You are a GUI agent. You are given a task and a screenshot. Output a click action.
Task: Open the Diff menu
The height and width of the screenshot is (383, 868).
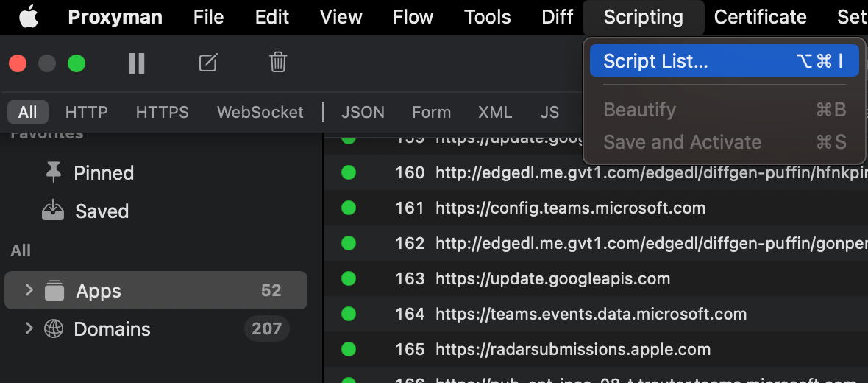pyautogui.click(x=558, y=17)
